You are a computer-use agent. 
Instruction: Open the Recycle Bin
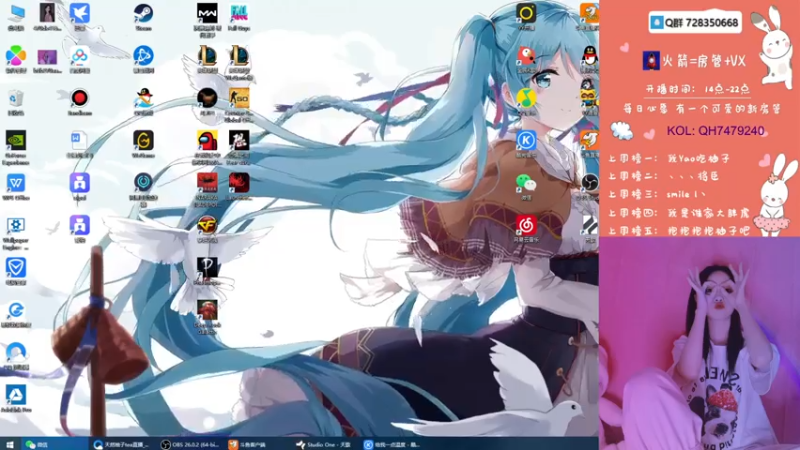pos(16,98)
